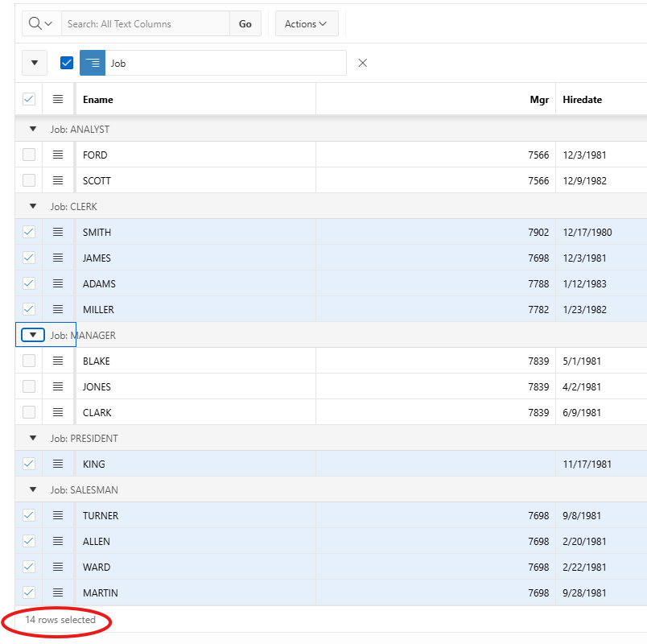Open the search column selector dropdown
This screenshot has height=644, width=647.
coord(41,24)
